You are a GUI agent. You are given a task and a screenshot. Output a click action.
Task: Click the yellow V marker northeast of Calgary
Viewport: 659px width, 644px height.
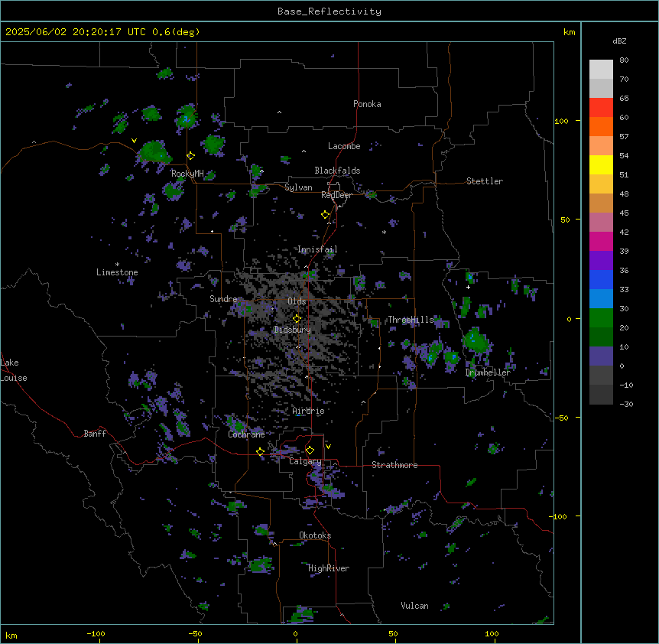coord(328,447)
